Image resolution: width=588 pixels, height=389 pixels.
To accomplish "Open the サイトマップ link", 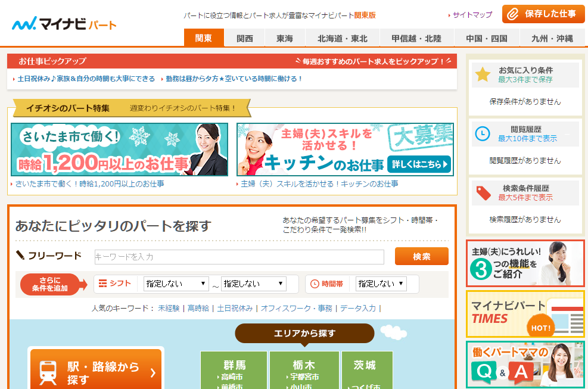I will 472,15.
